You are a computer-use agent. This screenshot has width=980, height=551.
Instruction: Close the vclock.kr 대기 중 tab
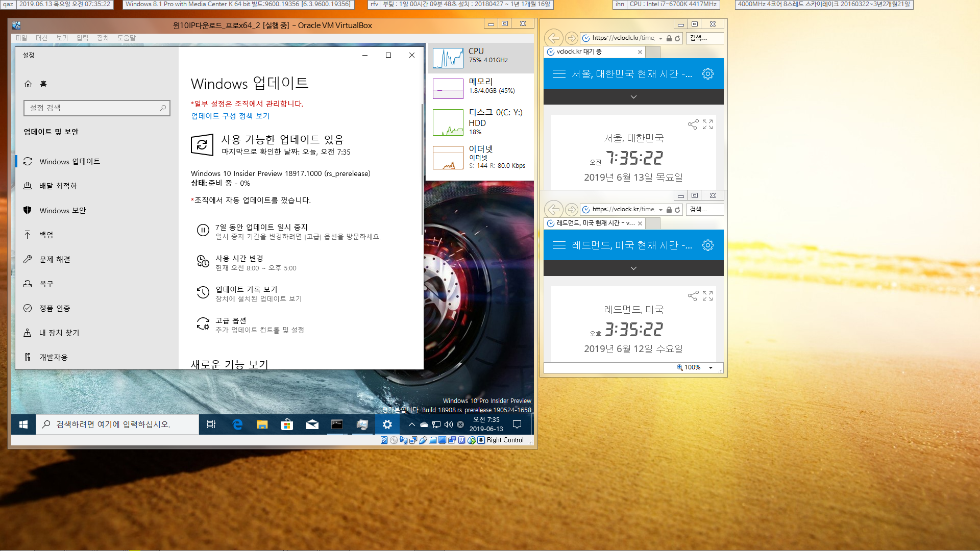point(640,52)
